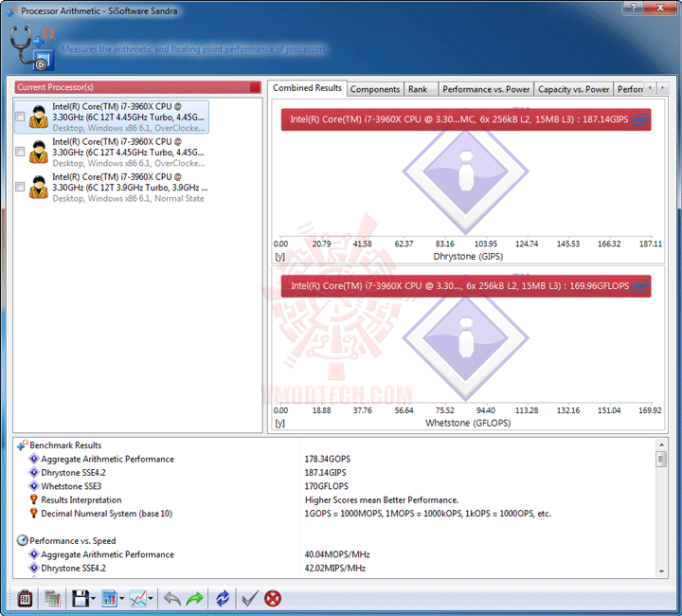Click the lightbulb icon beside Decimal Numeral System
Screen dimensions: 682x616
pyautogui.click(x=33, y=514)
